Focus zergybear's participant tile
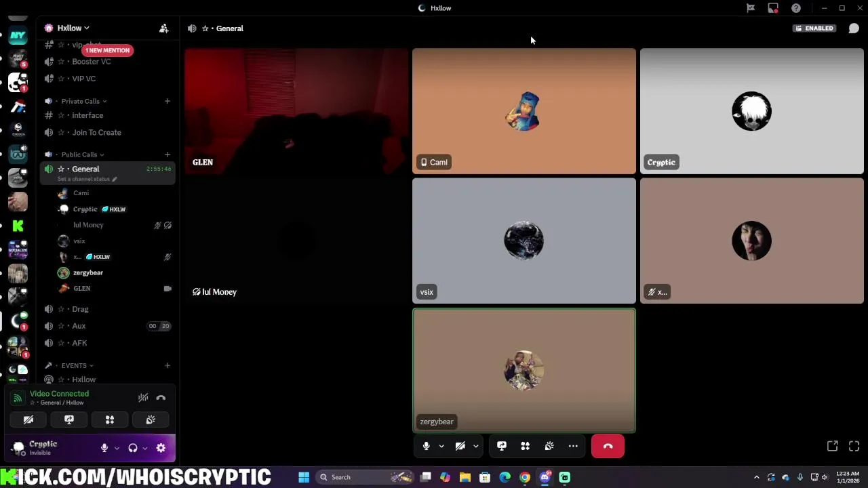This screenshot has height=488, width=868. tap(524, 371)
